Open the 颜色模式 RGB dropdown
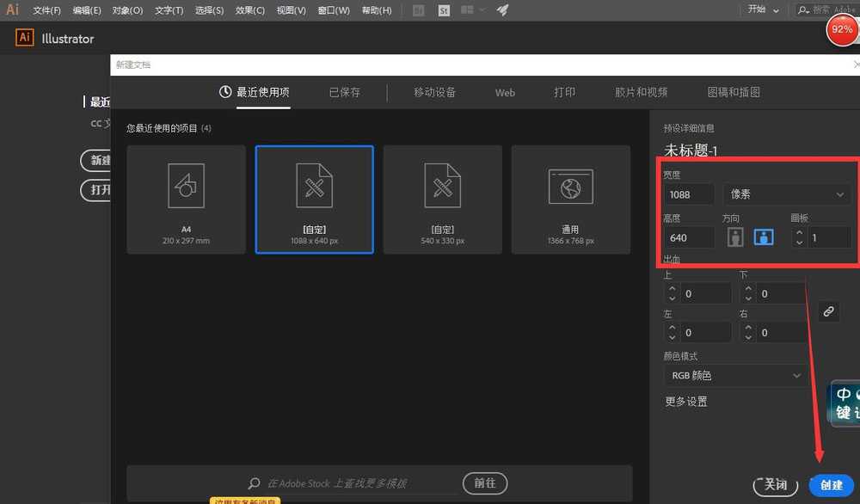 [x=736, y=375]
